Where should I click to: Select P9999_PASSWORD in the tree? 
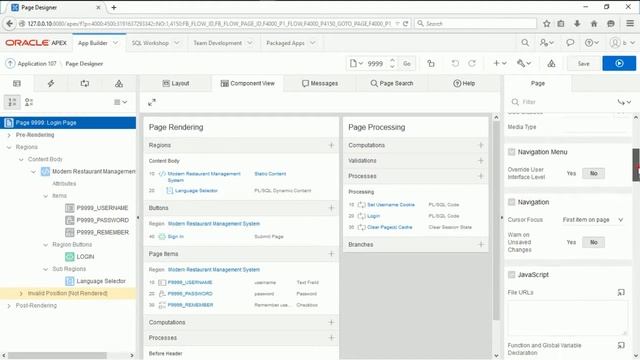(102, 220)
